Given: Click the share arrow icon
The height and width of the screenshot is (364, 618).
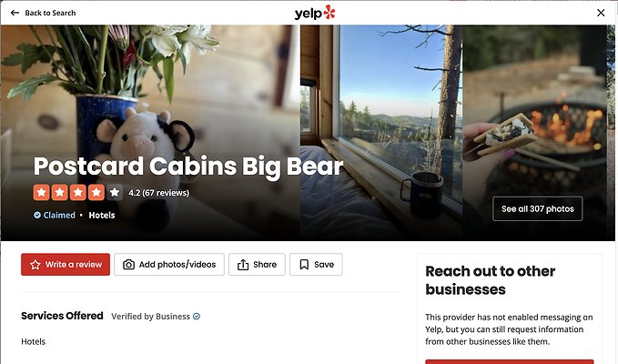Looking at the screenshot, I should [x=243, y=264].
